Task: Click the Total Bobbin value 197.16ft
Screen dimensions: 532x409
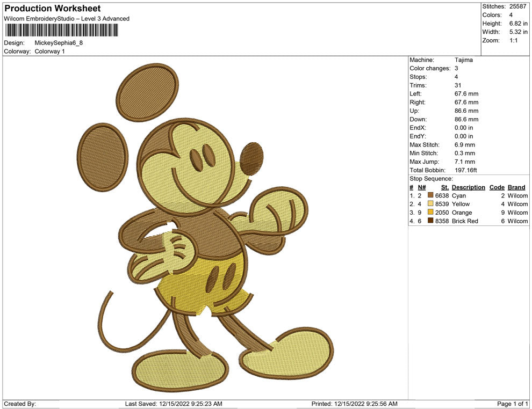Action: click(x=465, y=170)
